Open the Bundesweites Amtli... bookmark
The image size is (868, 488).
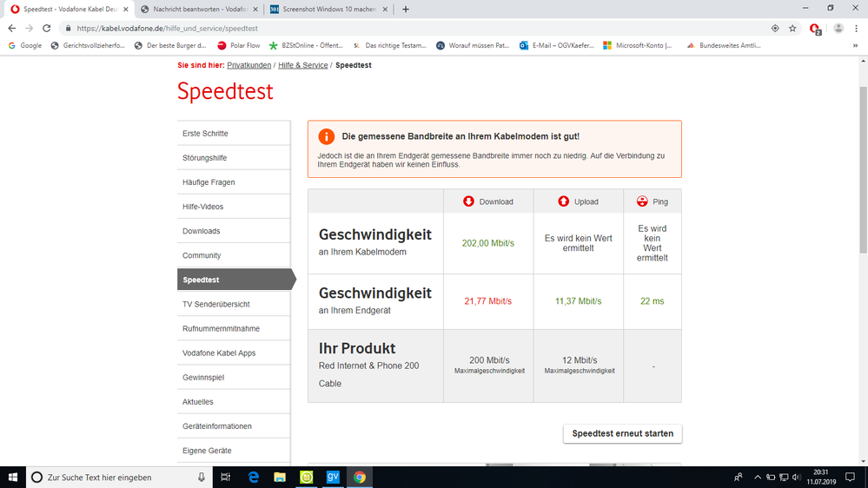[x=724, y=45]
